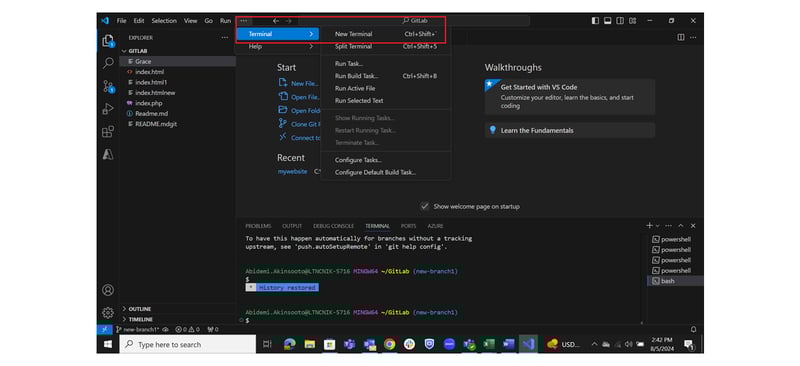The width and height of the screenshot is (800, 366).
Task: Maximize the panel with the up chevron
Action: click(681, 226)
